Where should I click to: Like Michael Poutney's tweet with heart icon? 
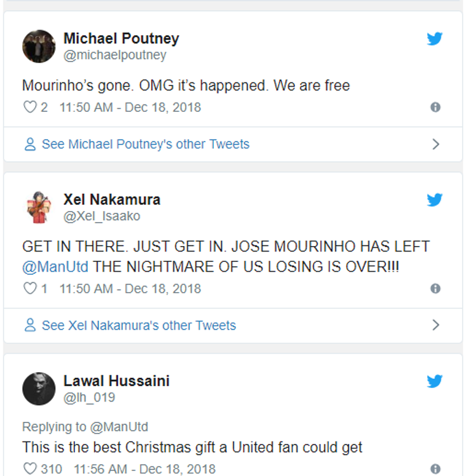pos(29,107)
